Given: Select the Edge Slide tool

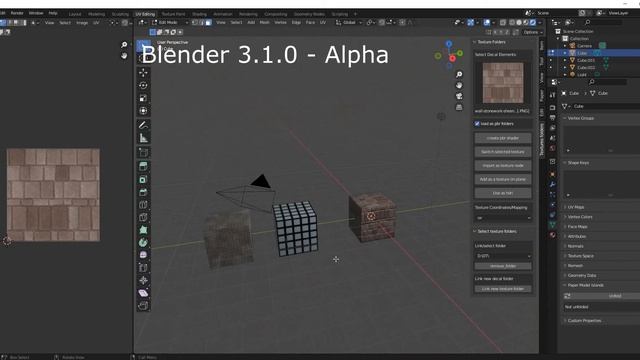Looking at the screenshot, I should (143, 268).
